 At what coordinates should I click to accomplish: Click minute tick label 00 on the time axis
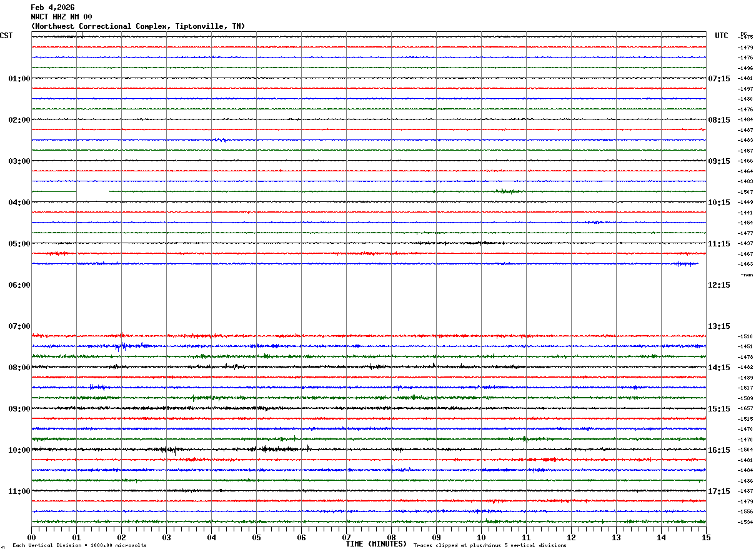click(x=31, y=537)
